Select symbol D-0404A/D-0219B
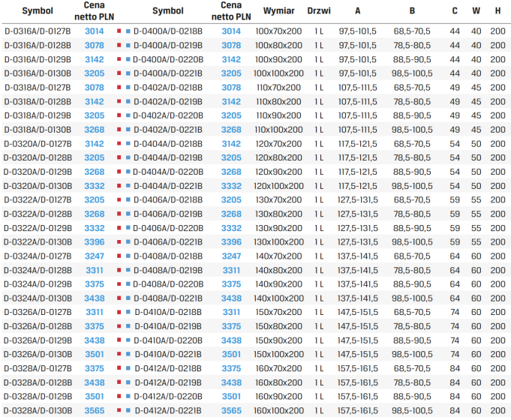Viewport: 511px width, 420px height. pyautogui.click(x=168, y=157)
